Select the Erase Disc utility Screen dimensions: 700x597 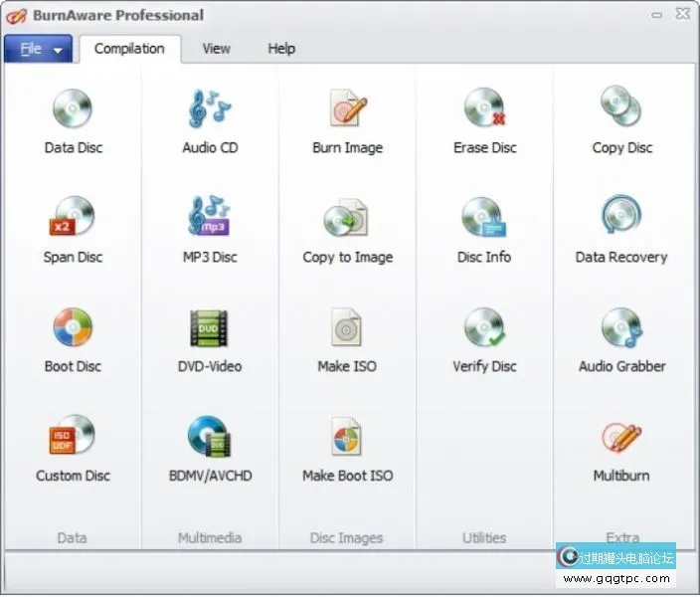pyautogui.click(x=485, y=121)
